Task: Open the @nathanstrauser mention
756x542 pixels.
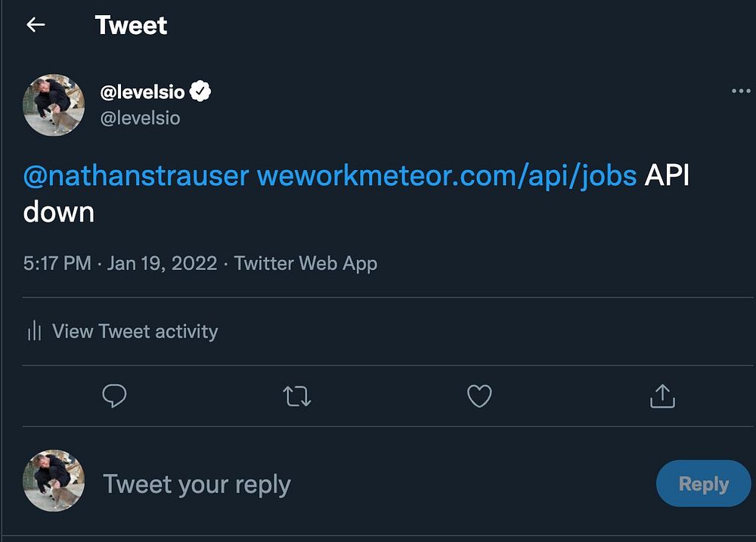Action: (x=136, y=176)
